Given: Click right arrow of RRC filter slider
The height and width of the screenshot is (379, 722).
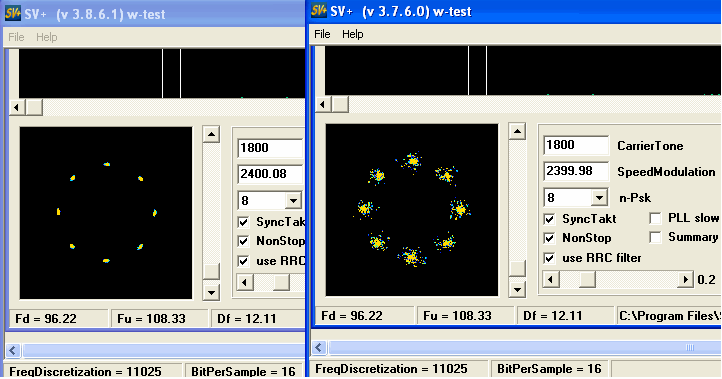Looking at the screenshot, I should (x=685, y=279).
